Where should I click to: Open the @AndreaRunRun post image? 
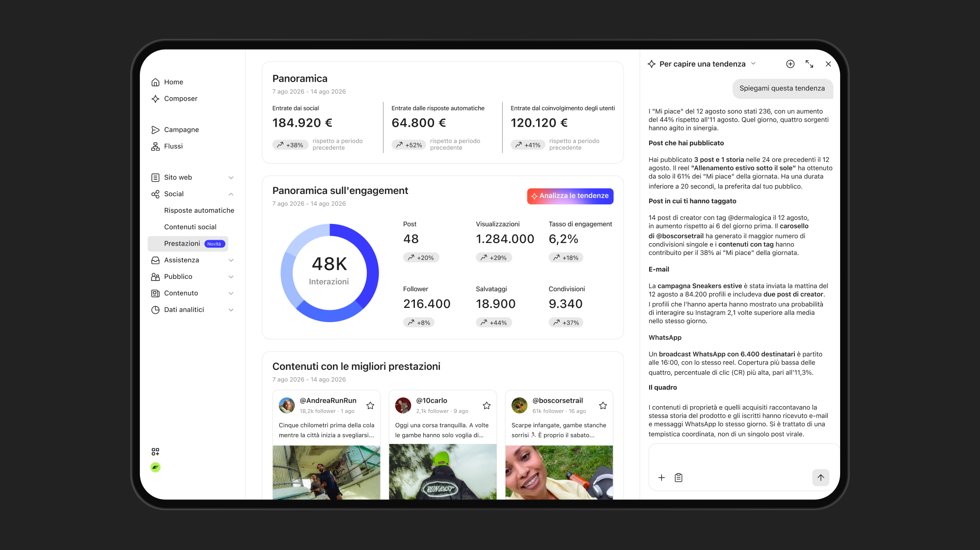point(326,472)
